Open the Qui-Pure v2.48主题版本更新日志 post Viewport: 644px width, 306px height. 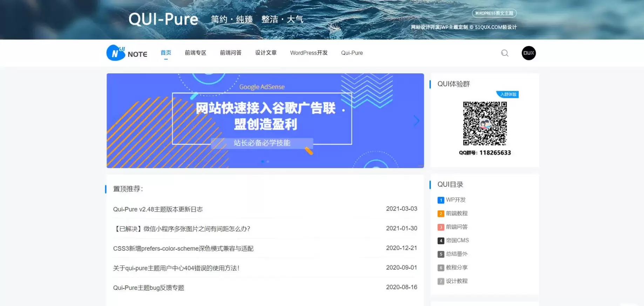[158, 209]
